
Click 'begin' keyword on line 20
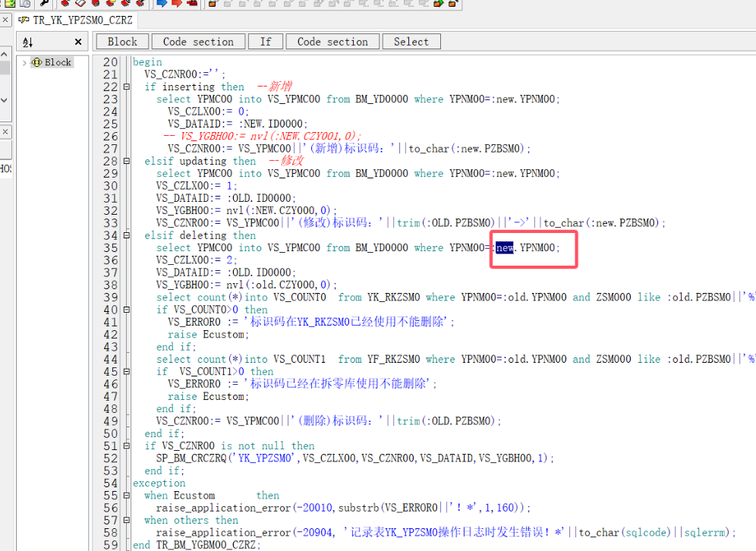147,62
